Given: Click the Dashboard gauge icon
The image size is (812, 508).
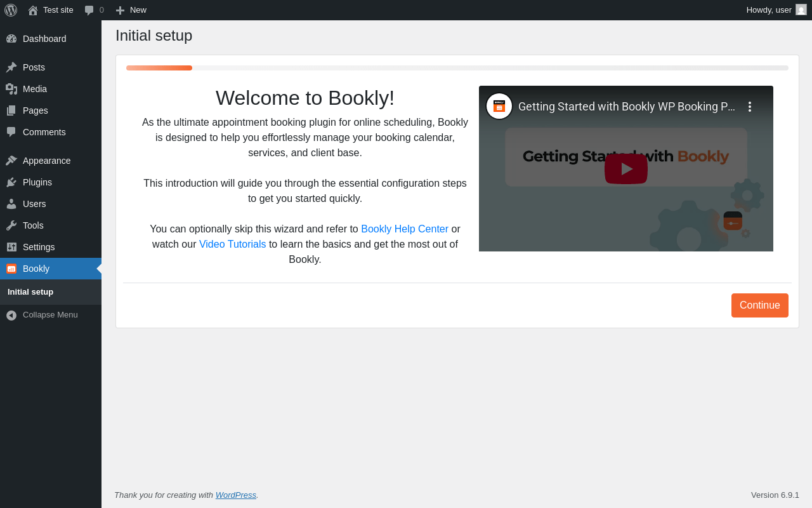Looking at the screenshot, I should pos(11,39).
